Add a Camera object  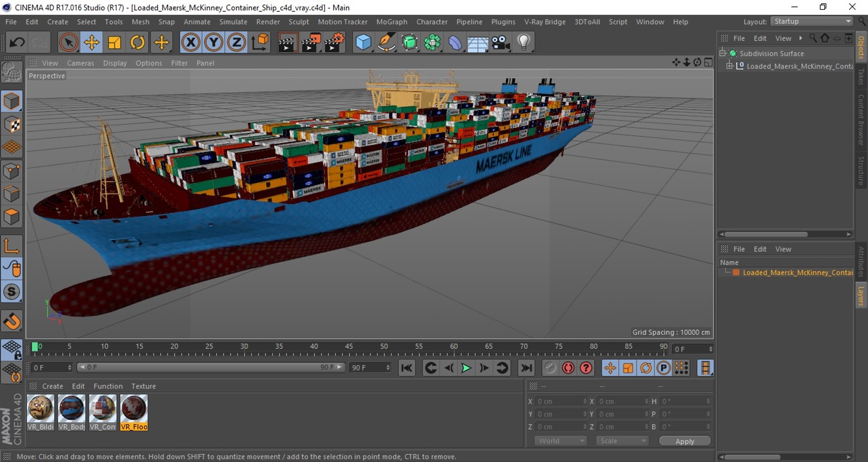pos(501,42)
